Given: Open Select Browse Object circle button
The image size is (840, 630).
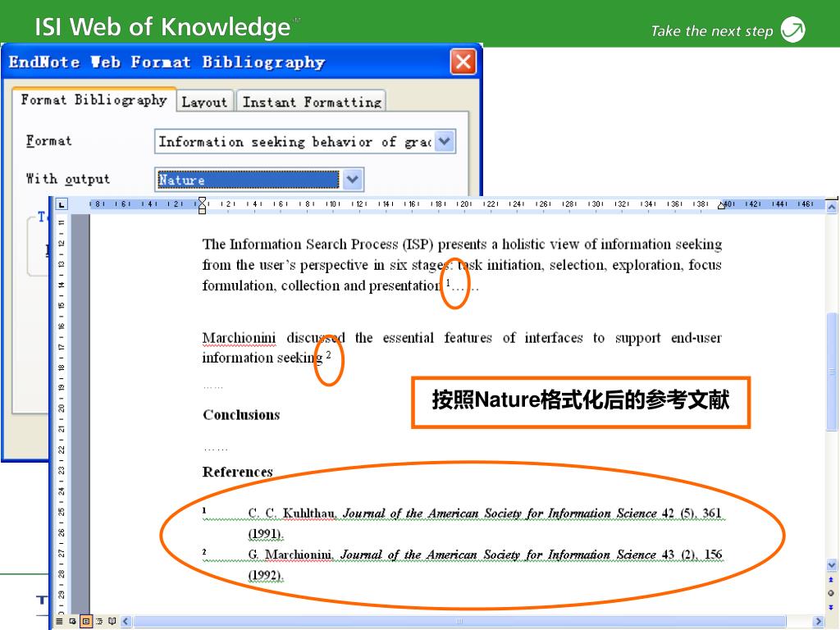Looking at the screenshot, I should pyautogui.click(x=831, y=593).
